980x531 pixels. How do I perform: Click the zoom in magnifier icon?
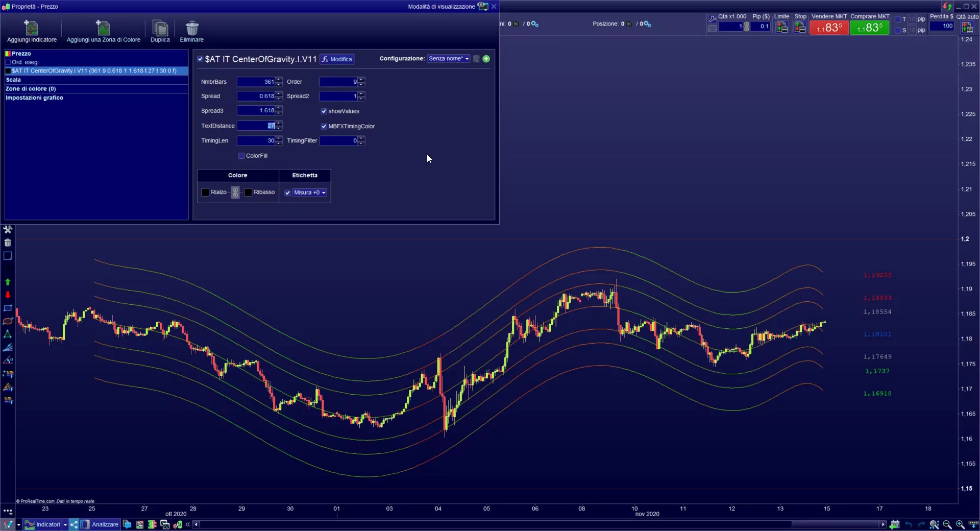pyautogui.click(x=960, y=524)
